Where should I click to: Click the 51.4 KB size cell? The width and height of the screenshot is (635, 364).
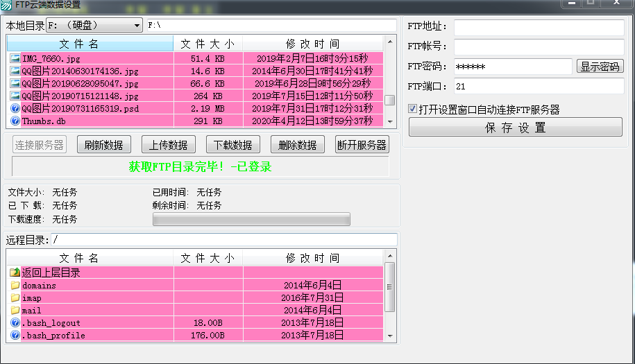(x=208, y=59)
